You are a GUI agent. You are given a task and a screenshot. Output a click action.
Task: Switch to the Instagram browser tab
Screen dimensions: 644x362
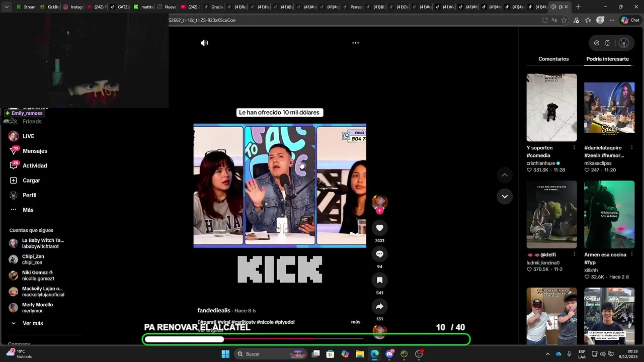pyautogui.click(x=72, y=7)
